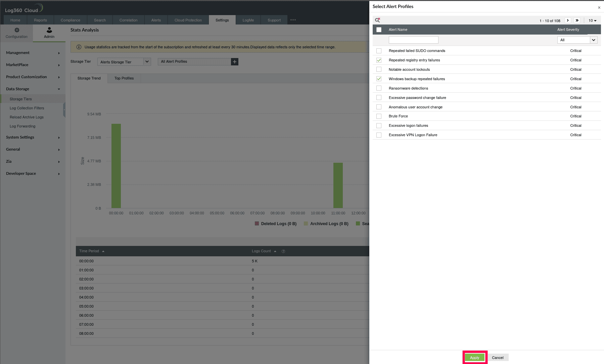Check Excessive VPN Logon Failure
Image resolution: width=604 pixels, height=364 pixels.
[x=379, y=135]
